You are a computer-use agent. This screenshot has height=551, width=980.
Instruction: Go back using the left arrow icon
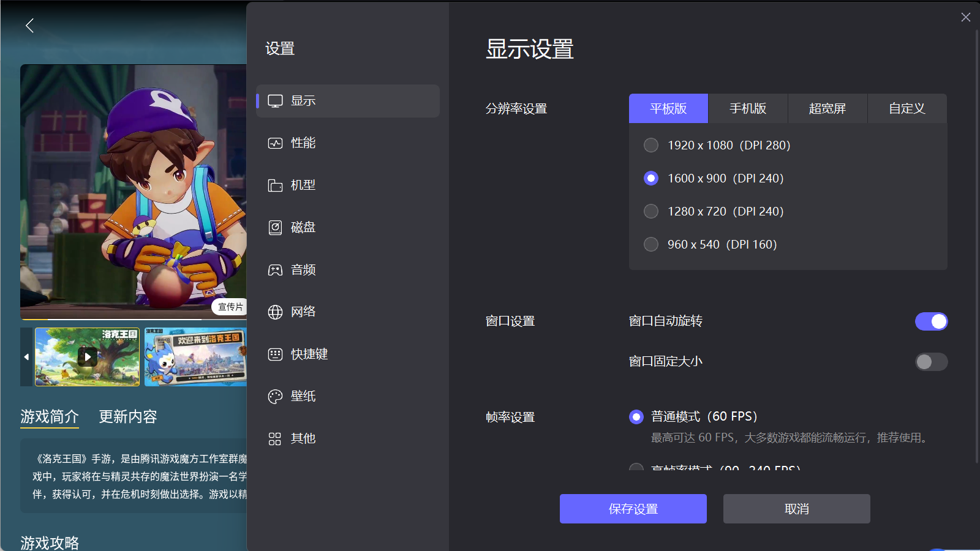[29, 25]
